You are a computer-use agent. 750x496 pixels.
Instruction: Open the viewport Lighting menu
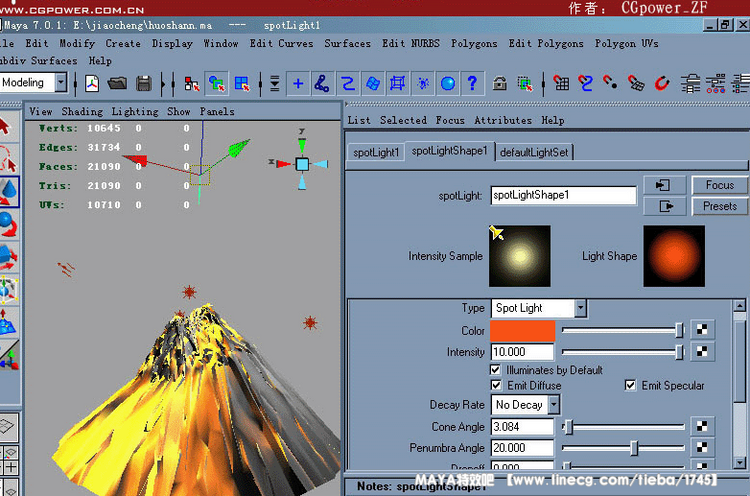click(x=135, y=111)
